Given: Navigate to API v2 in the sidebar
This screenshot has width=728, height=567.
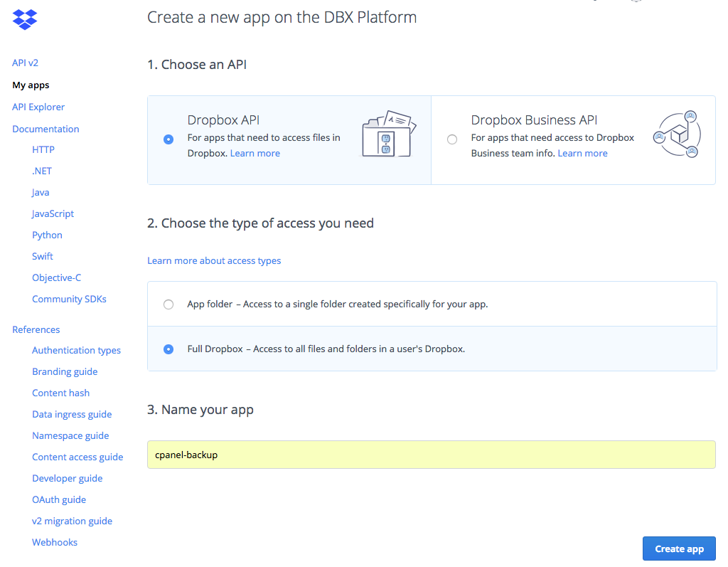Looking at the screenshot, I should click(x=25, y=63).
